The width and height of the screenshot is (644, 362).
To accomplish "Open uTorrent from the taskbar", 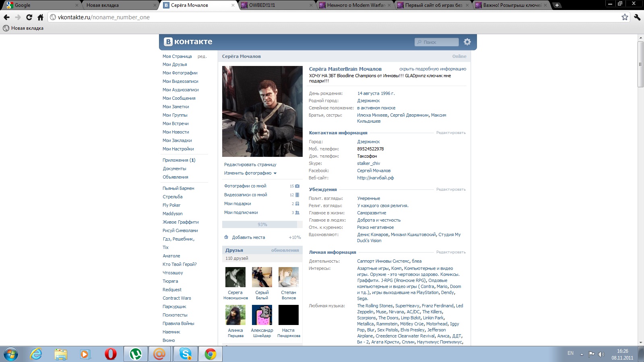I will click(x=136, y=354).
